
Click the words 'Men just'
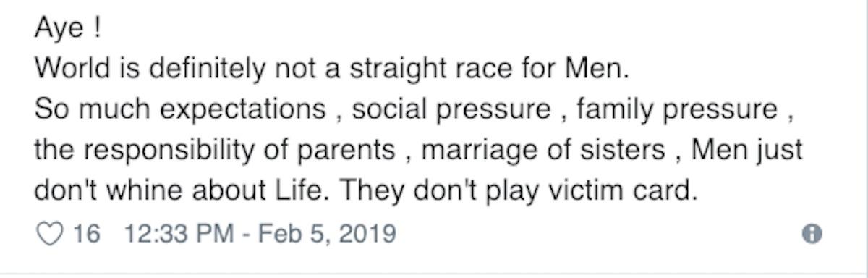[x=747, y=151]
